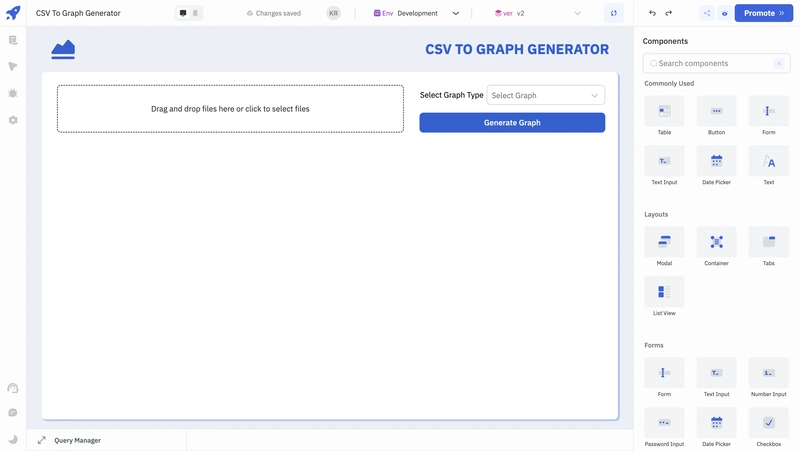This screenshot has height=451, width=800.
Task: Toggle dark mode moon icon
Action: click(13, 439)
